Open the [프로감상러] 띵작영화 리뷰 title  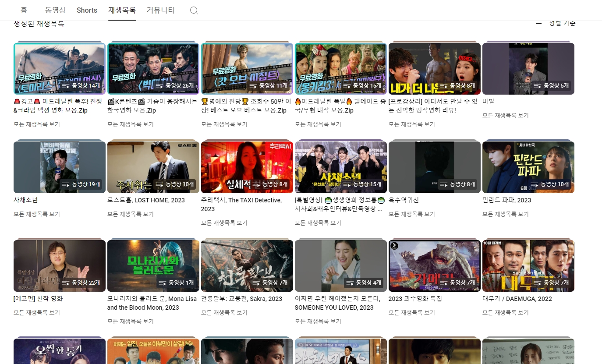[x=433, y=106]
